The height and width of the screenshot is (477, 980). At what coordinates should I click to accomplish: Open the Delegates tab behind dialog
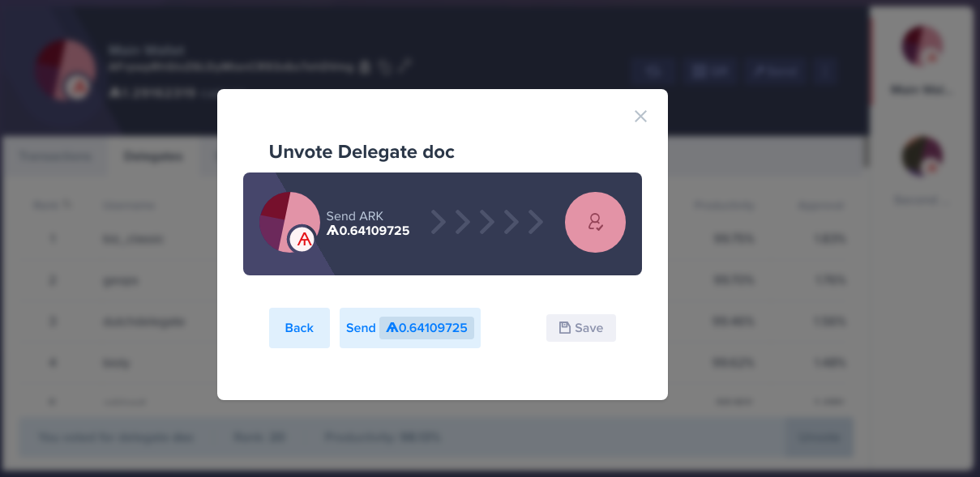pos(153,156)
